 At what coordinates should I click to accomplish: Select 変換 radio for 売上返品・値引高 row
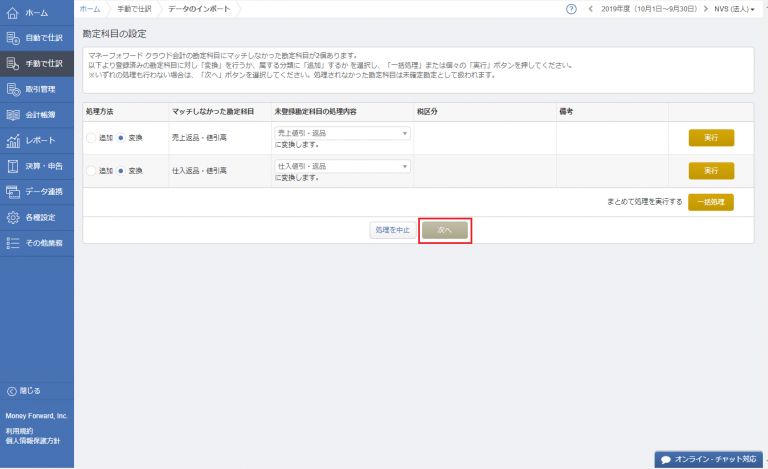point(122,138)
